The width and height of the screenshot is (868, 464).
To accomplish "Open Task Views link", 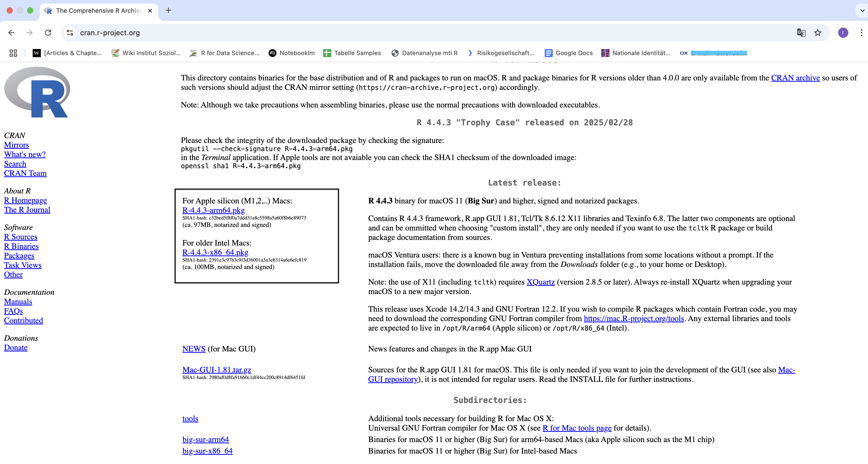I will (23, 265).
